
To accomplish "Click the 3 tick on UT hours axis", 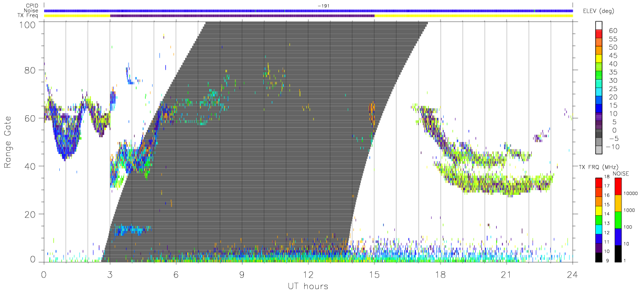I will coord(110,274).
